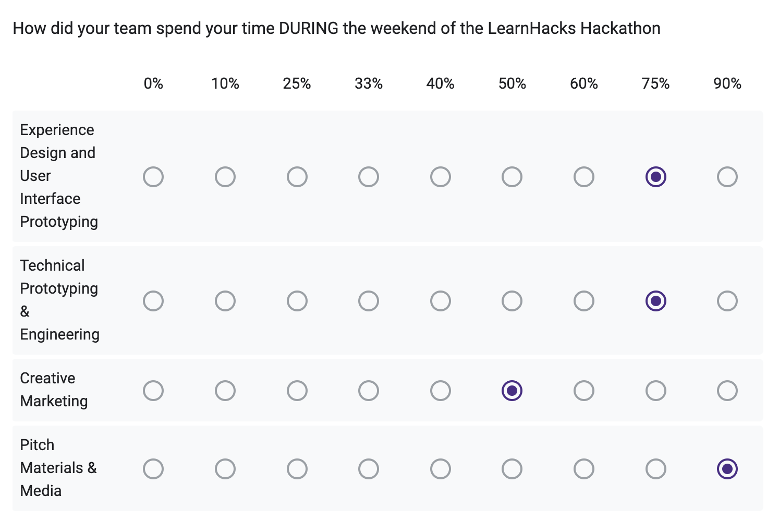779x532 pixels.
Task: Select 90% for Technical Prototyping & Engineering
Action: [x=727, y=301]
